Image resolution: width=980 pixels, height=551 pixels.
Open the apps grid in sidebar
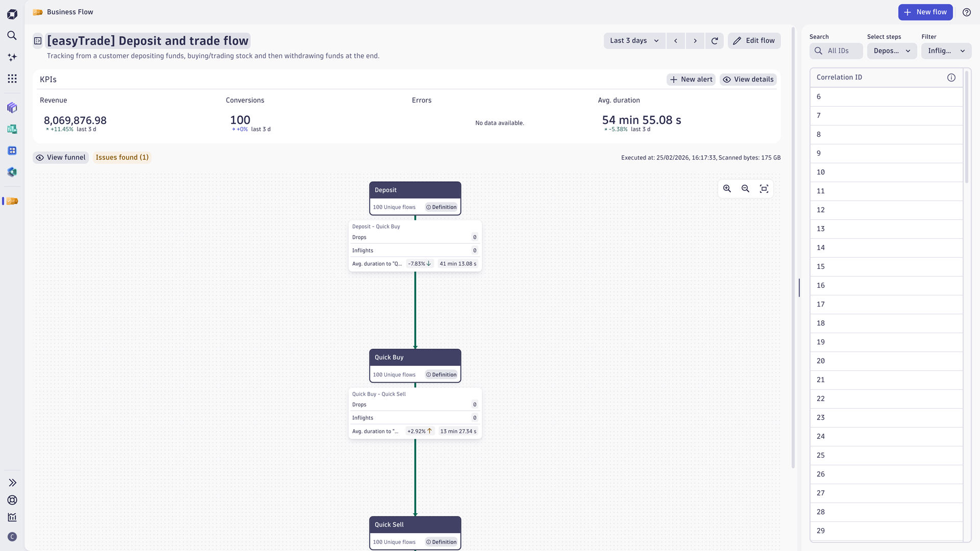point(12,79)
